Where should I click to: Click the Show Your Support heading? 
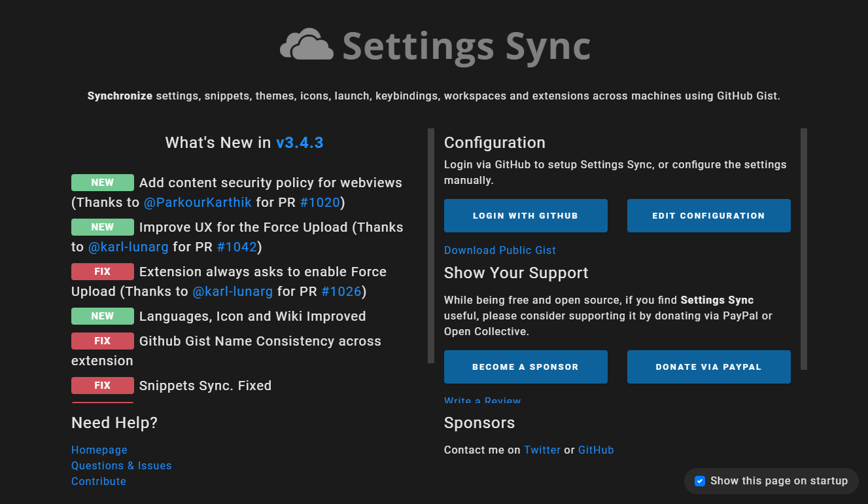[x=516, y=273]
